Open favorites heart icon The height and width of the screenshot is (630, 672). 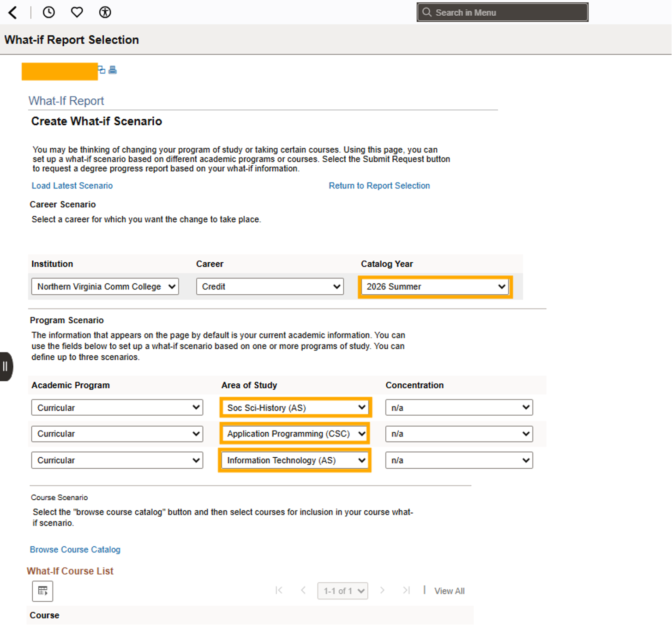(x=77, y=12)
